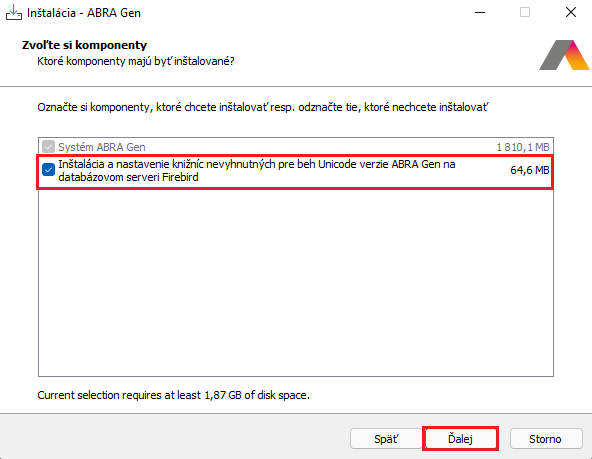
Task: Click the Ktoré komponenty majú byť inštalované subtitle
Action: point(136,61)
